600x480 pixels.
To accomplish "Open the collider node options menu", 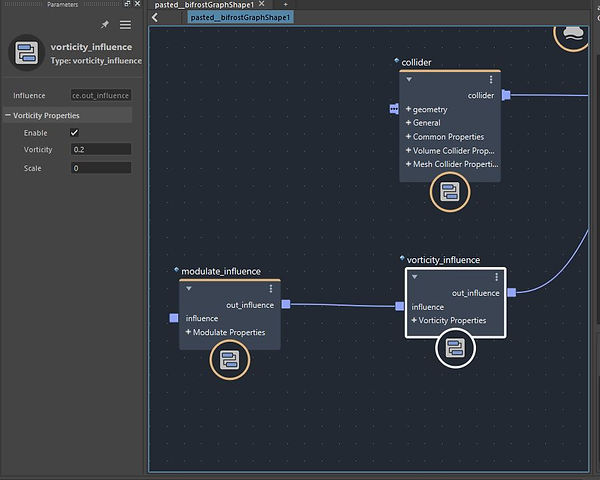I will (x=491, y=80).
